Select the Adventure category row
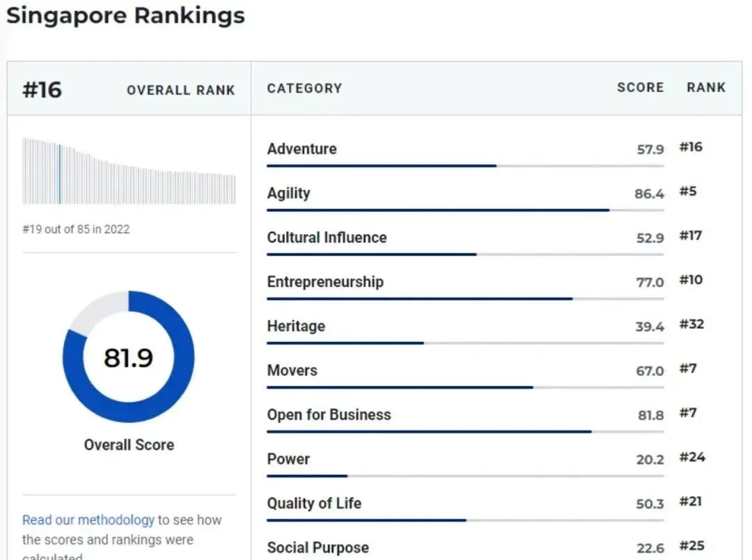Image resolution: width=752 pixels, height=560 pixels. 485,153
